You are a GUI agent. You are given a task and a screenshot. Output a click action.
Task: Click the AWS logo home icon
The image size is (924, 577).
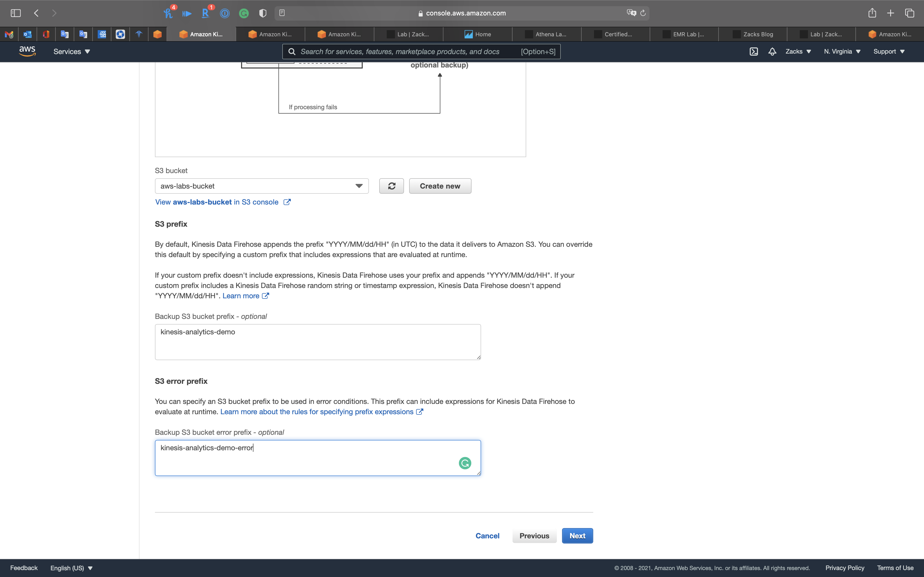pos(27,51)
